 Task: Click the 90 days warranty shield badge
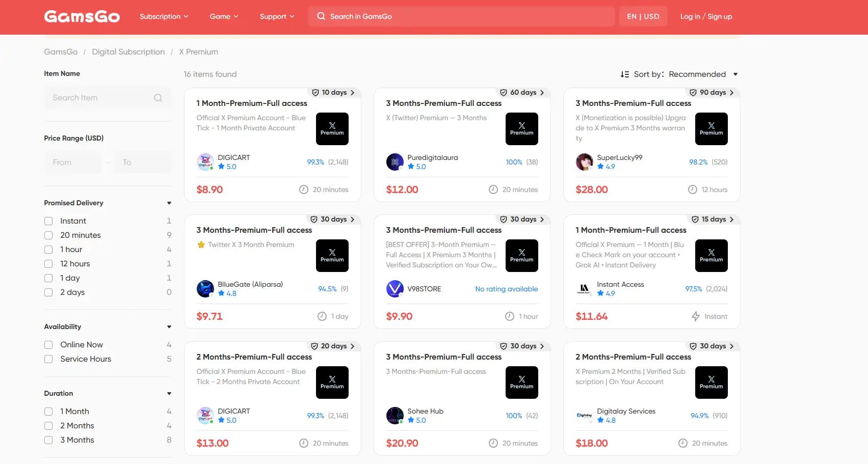(712, 93)
